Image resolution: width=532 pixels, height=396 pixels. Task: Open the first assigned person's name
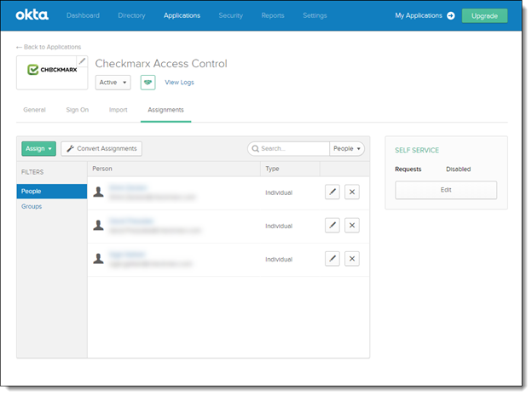[x=128, y=187]
